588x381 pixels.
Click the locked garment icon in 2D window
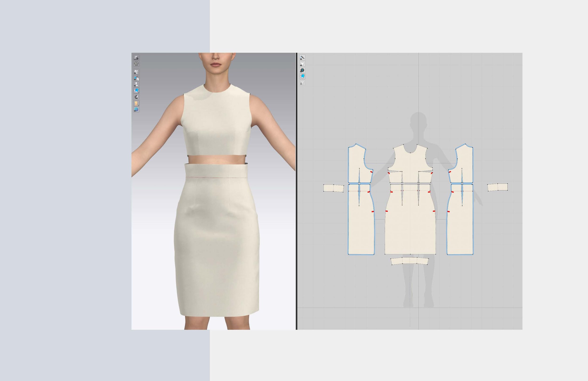point(302,83)
